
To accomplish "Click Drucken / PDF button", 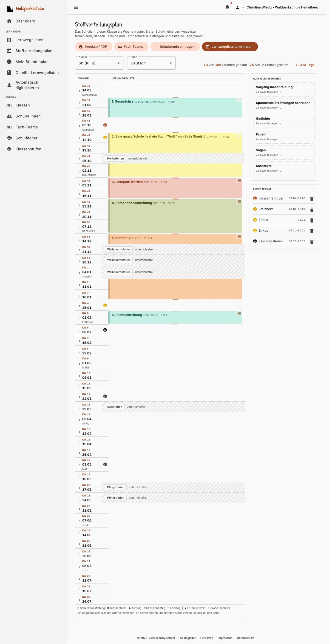I will pyautogui.click(x=93, y=47).
